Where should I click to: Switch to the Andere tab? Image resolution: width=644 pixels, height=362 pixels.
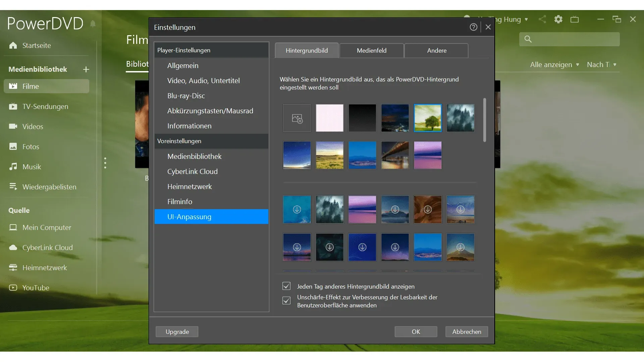coord(437,51)
